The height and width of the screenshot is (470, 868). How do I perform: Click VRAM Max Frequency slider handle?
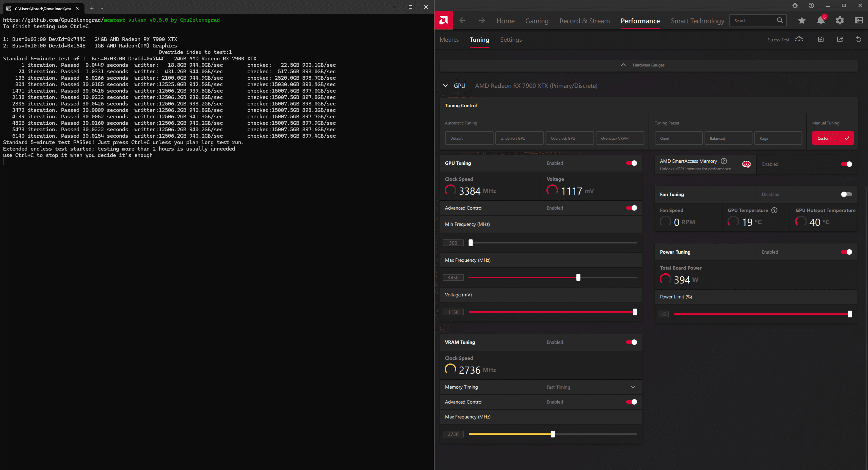553,434
